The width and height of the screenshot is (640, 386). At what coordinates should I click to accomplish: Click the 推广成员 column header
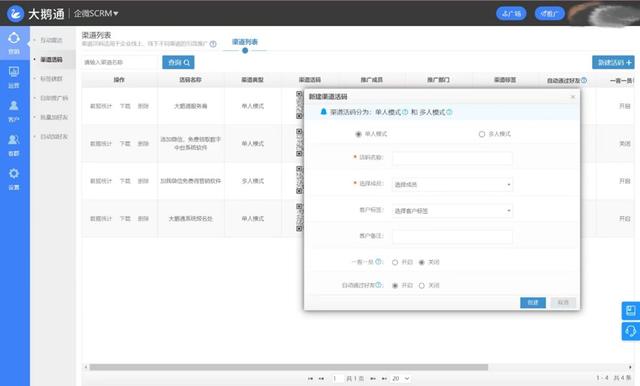click(x=371, y=80)
